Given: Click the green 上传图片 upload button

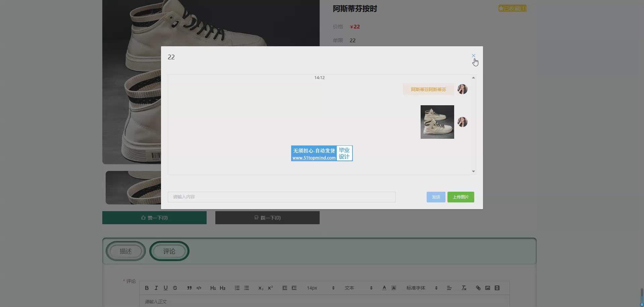Looking at the screenshot, I should [x=461, y=197].
